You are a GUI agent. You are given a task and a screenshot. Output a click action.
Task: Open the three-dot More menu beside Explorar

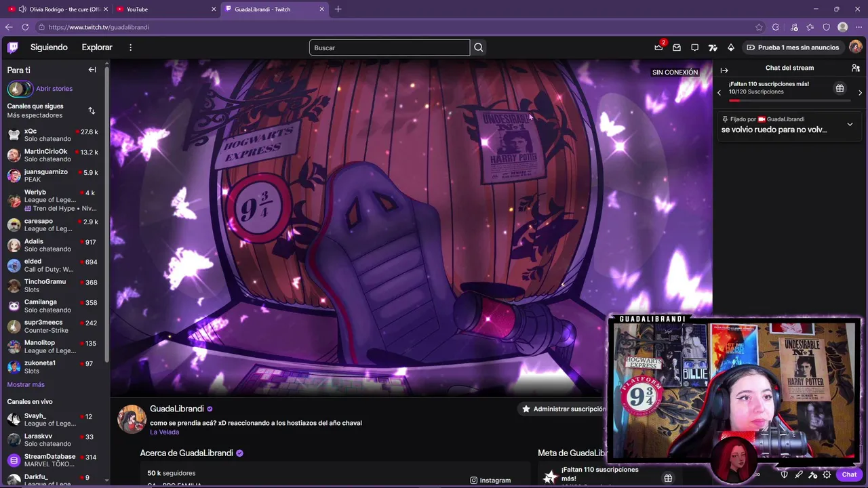click(130, 47)
